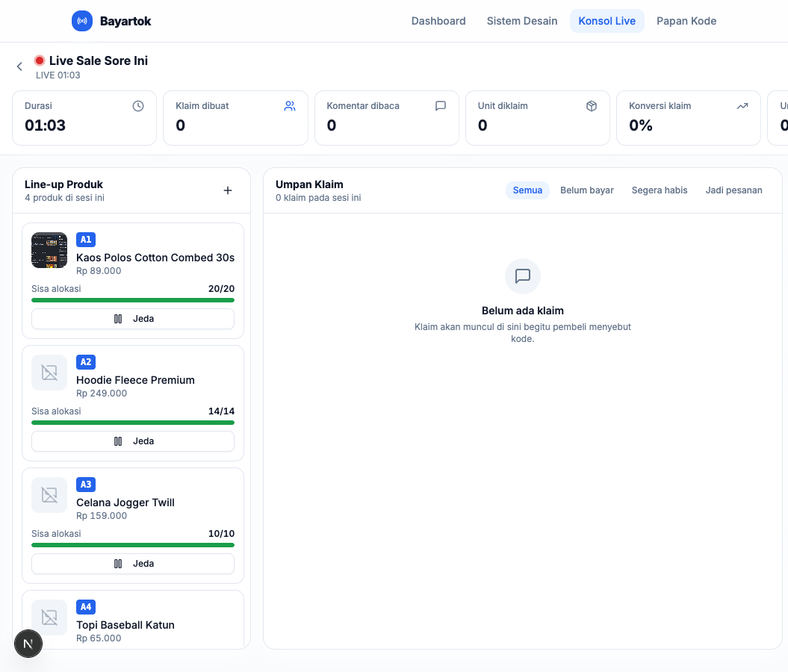Image resolution: width=788 pixels, height=672 pixels.
Task: Open Kaos Polos Cotton Combed product thumbnail
Action: (49, 250)
